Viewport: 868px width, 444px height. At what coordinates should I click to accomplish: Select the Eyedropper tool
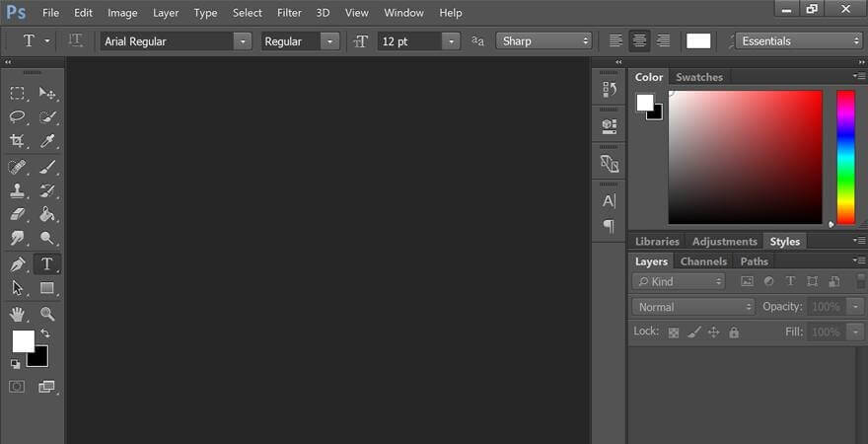pos(47,141)
